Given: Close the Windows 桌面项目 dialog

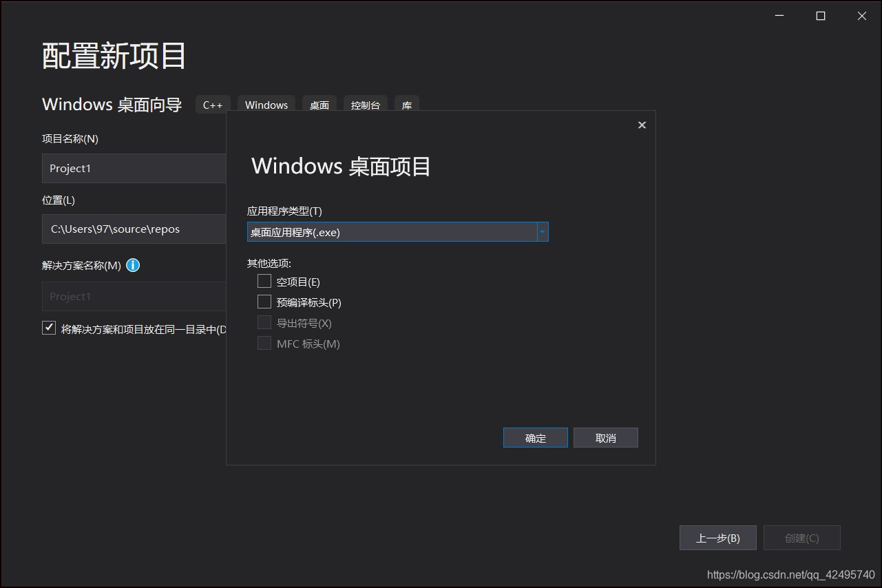Looking at the screenshot, I should [642, 125].
